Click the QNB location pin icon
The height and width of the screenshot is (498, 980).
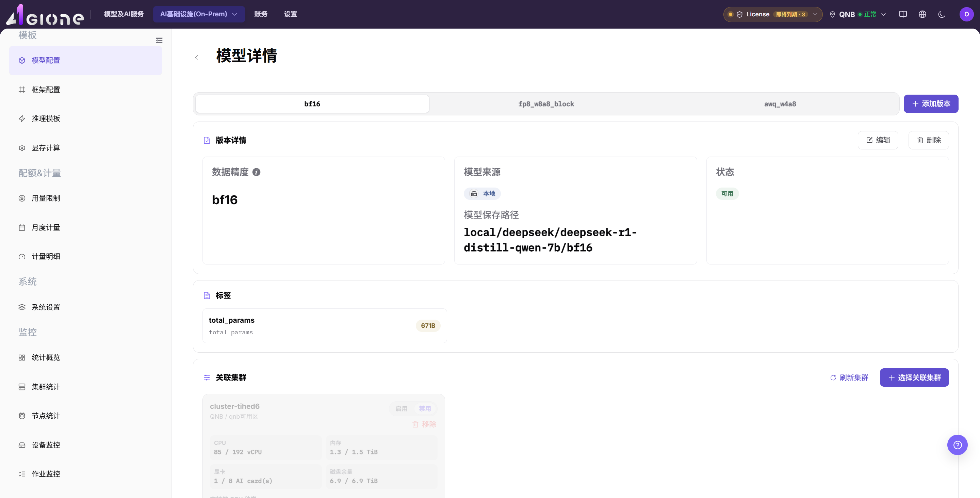pyautogui.click(x=832, y=14)
